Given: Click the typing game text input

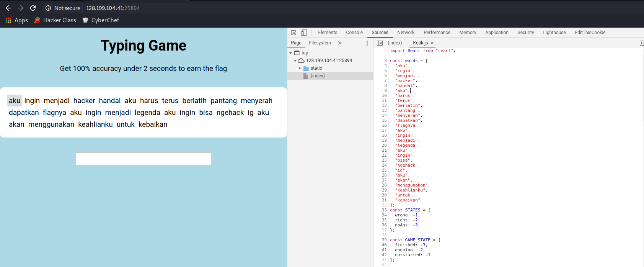Looking at the screenshot, I should coord(143,159).
